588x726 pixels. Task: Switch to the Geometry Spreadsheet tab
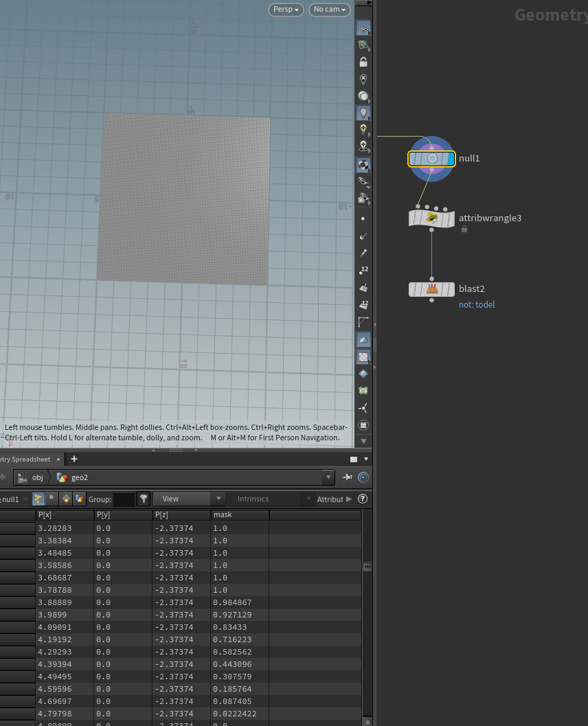pyautogui.click(x=25, y=460)
